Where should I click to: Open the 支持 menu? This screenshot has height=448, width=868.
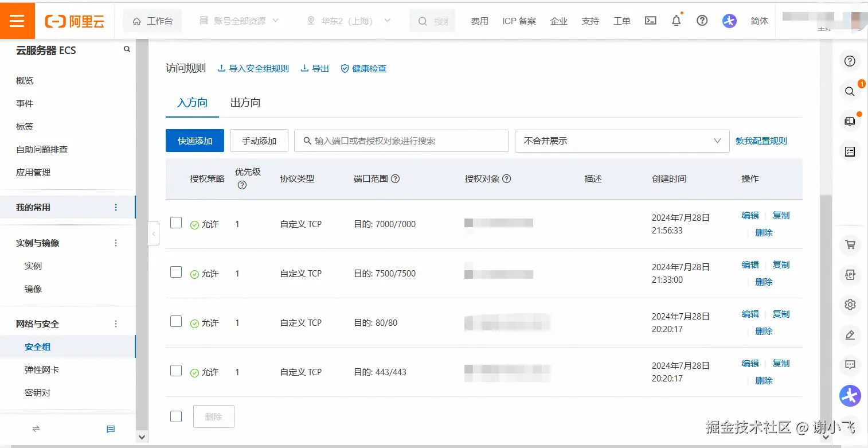(x=591, y=21)
